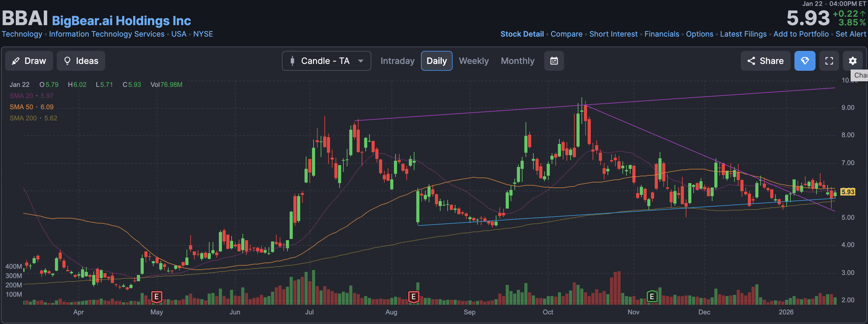Click the 2026 date axis label
This screenshot has width=868, height=324.
786,312
